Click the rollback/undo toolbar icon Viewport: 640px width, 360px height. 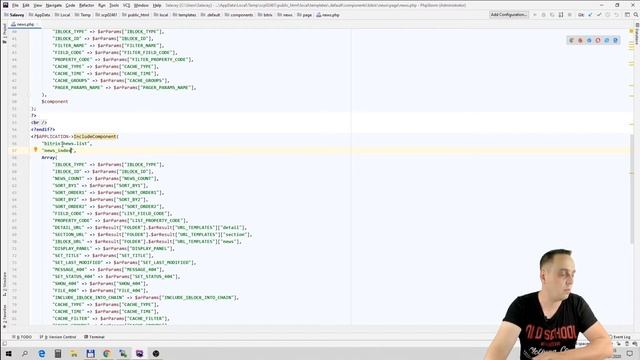(616, 15)
